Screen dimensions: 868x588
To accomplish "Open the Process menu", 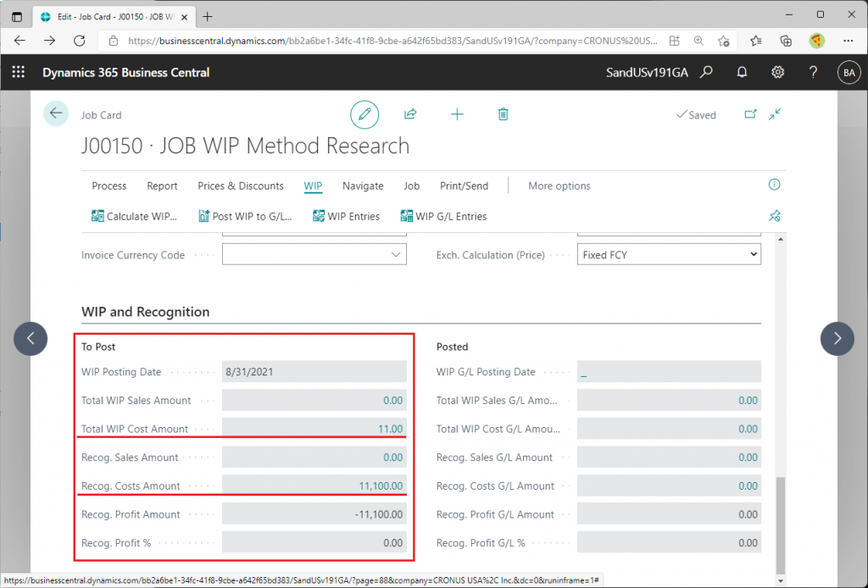I will 109,186.
